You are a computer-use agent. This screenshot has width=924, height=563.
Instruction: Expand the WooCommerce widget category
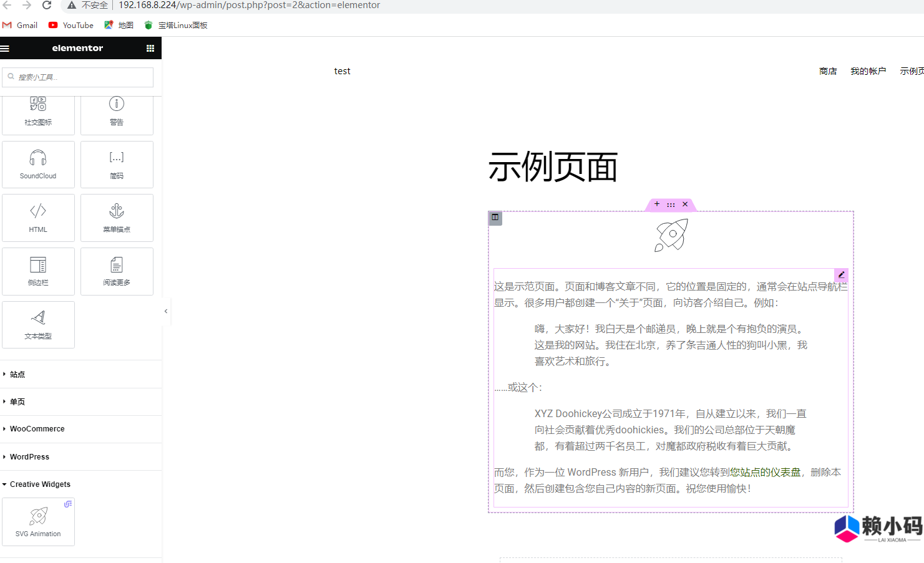(x=37, y=429)
